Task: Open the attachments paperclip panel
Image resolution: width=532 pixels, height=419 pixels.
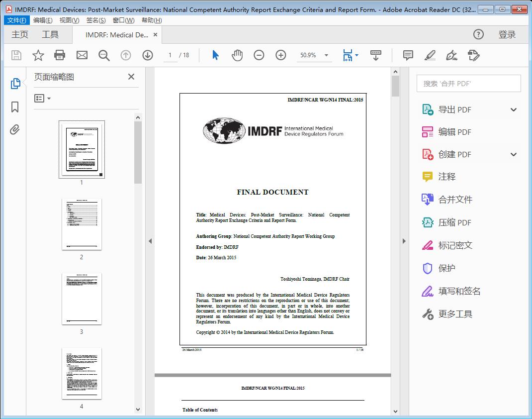Action: tap(15, 130)
